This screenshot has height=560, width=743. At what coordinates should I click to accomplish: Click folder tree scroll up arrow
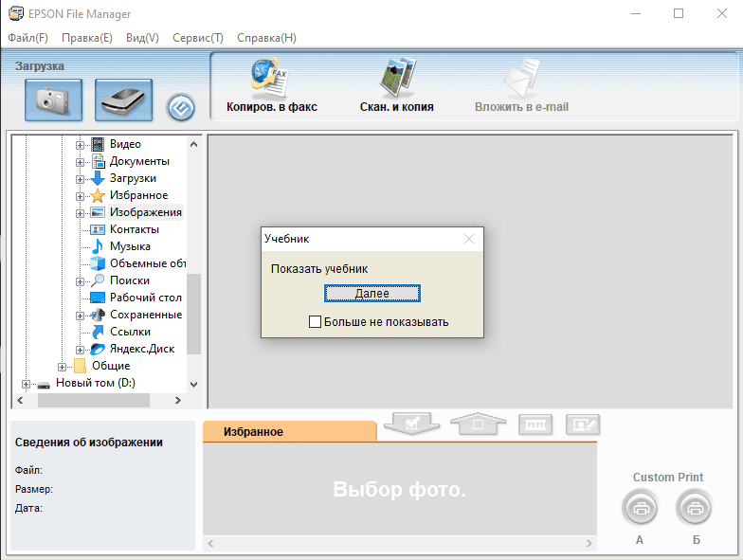193,144
